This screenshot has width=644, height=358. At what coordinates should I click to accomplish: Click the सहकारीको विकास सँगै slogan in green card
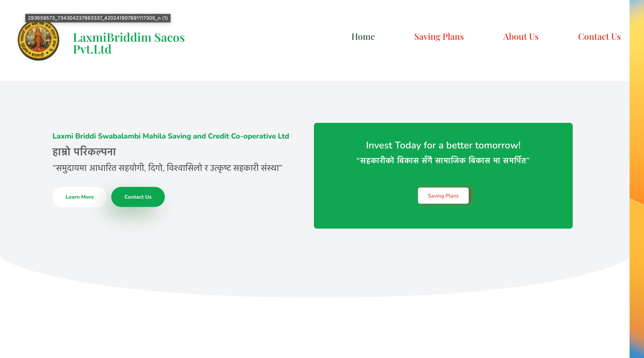tap(443, 160)
